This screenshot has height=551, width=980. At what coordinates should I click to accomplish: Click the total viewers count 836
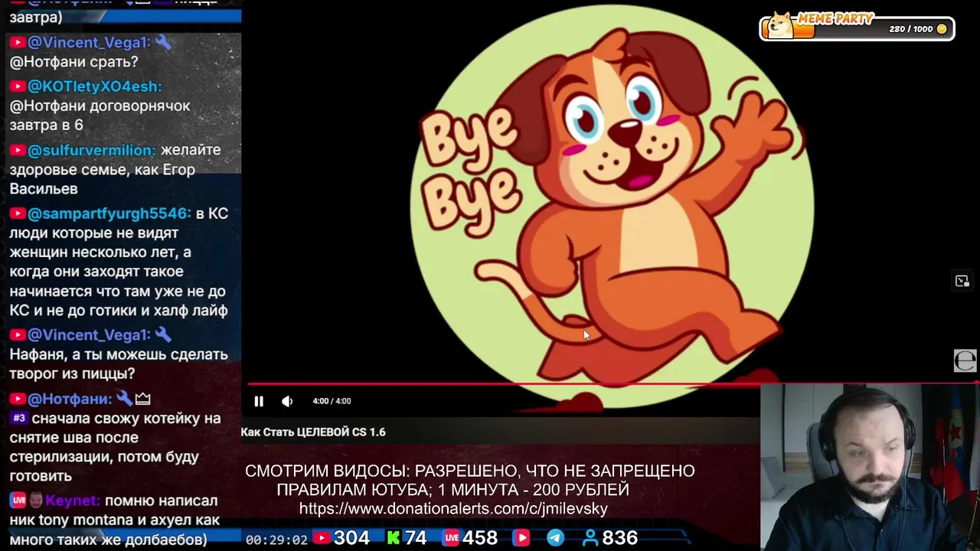(x=620, y=538)
